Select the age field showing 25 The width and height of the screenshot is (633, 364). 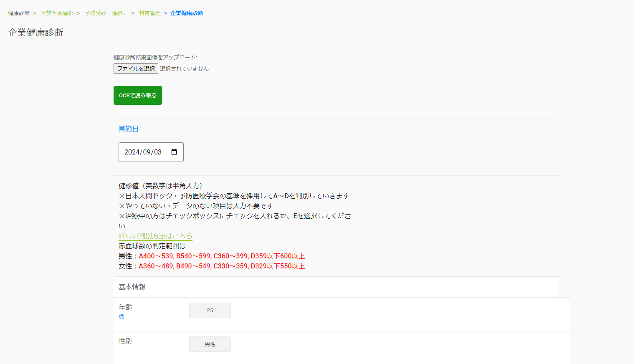tap(210, 311)
